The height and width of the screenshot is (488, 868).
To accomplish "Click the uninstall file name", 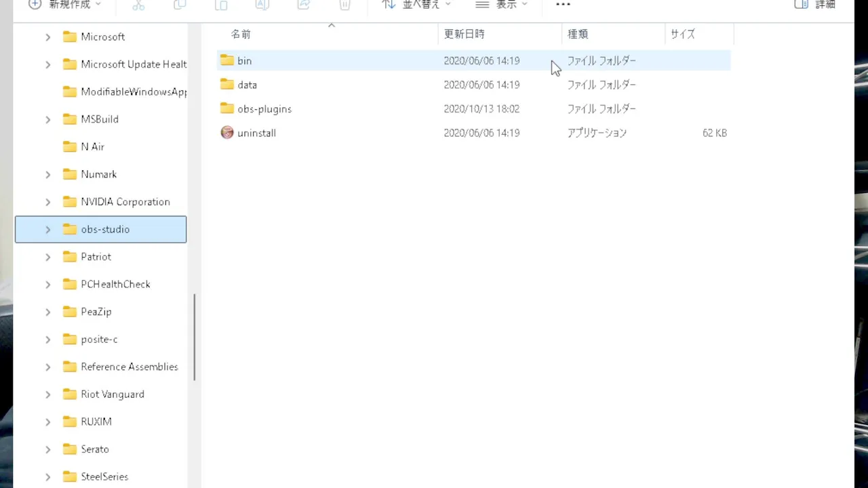I will tap(256, 133).
